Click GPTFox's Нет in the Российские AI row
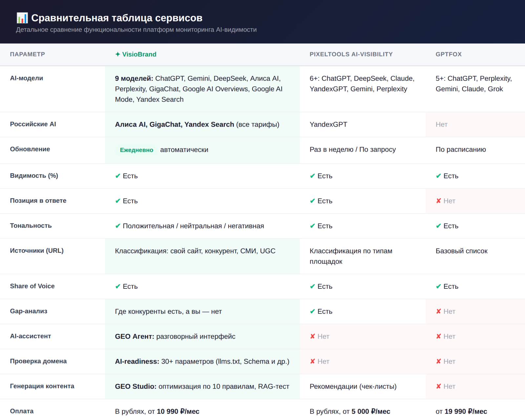525x420 pixels. click(442, 124)
